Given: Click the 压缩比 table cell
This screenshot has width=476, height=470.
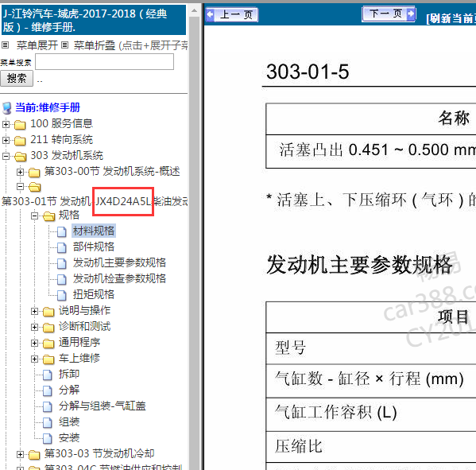Looking at the screenshot, I should (371, 447).
